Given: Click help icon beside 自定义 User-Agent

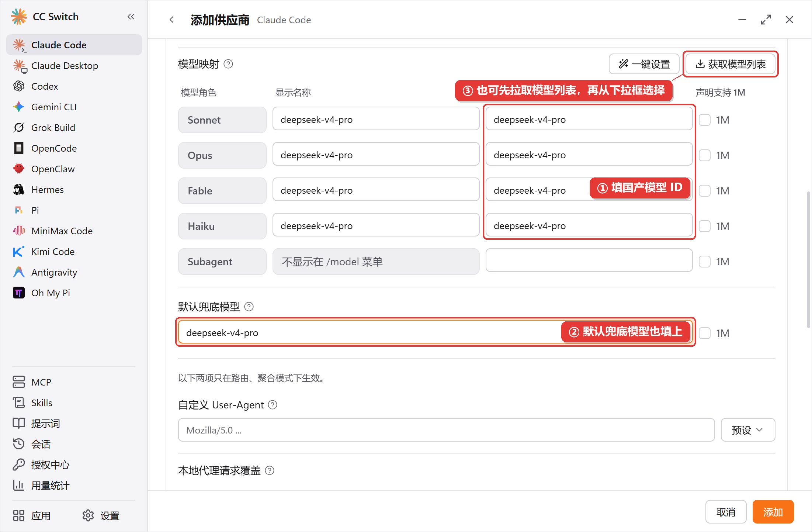Looking at the screenshot, I should click(273, 405).
